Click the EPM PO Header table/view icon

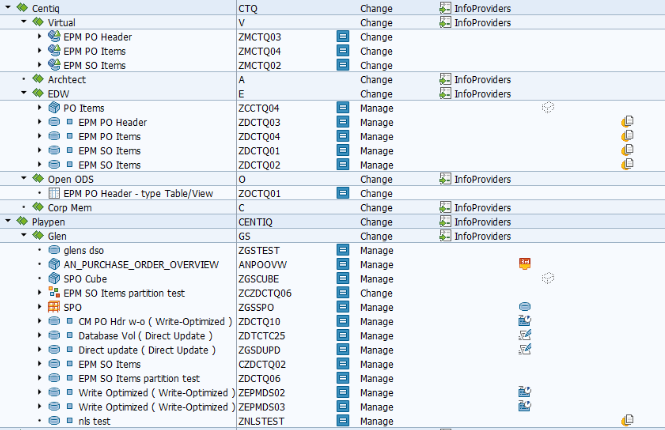click(x=54, y=193)
